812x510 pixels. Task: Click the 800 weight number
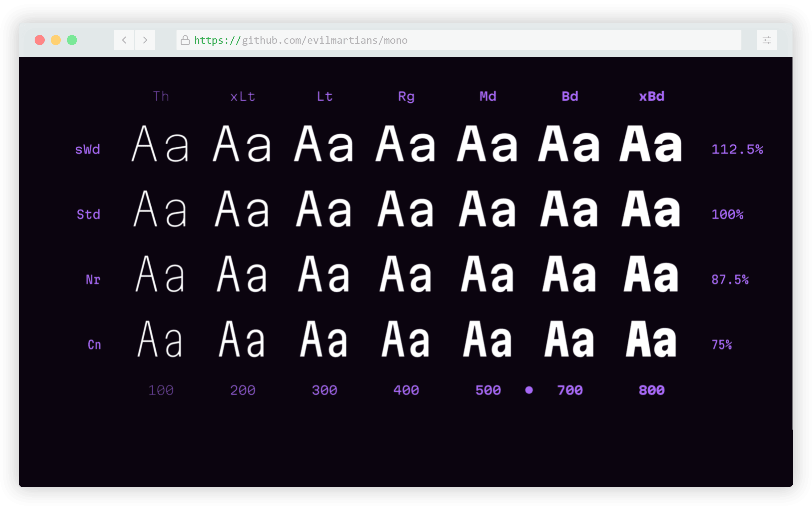point(651,390)
